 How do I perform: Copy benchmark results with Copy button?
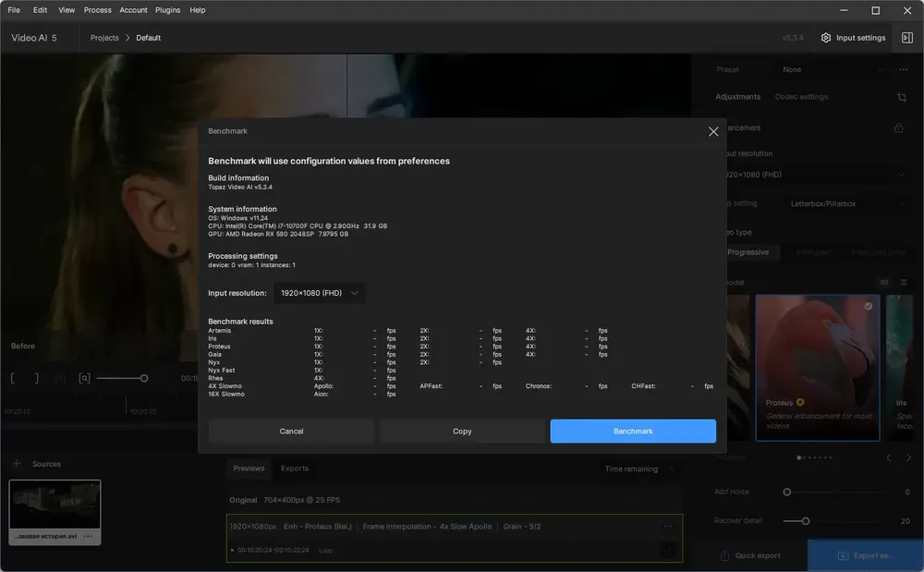pos(462,432)
